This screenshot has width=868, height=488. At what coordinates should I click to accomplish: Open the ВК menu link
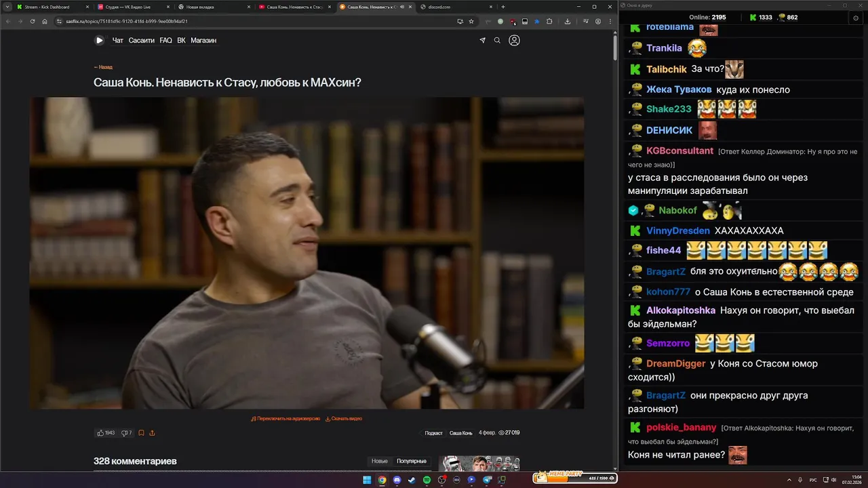pos(182,41)
